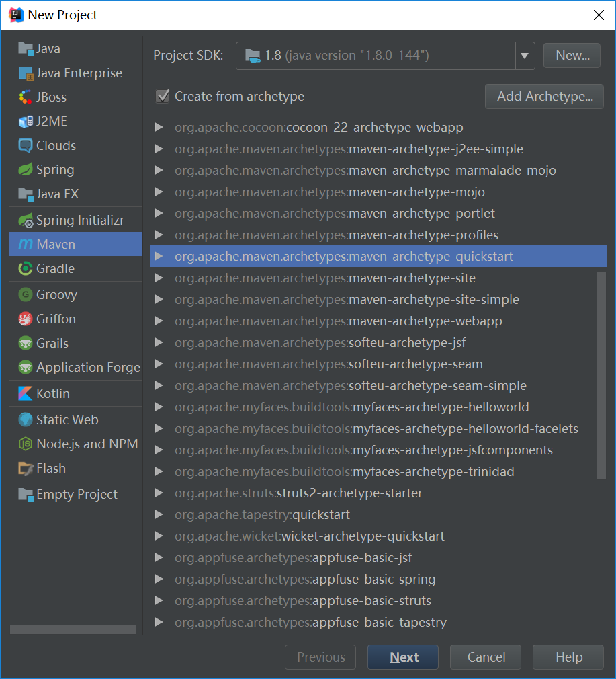This screenshot has width=616, height=679.
Task: Click the Previous button
Action: [320, 657]
